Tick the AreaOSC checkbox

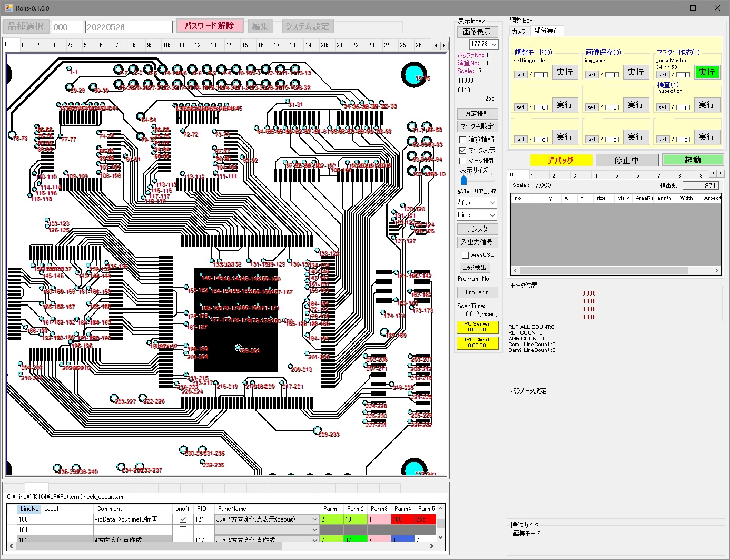click(x=465, y=255)
